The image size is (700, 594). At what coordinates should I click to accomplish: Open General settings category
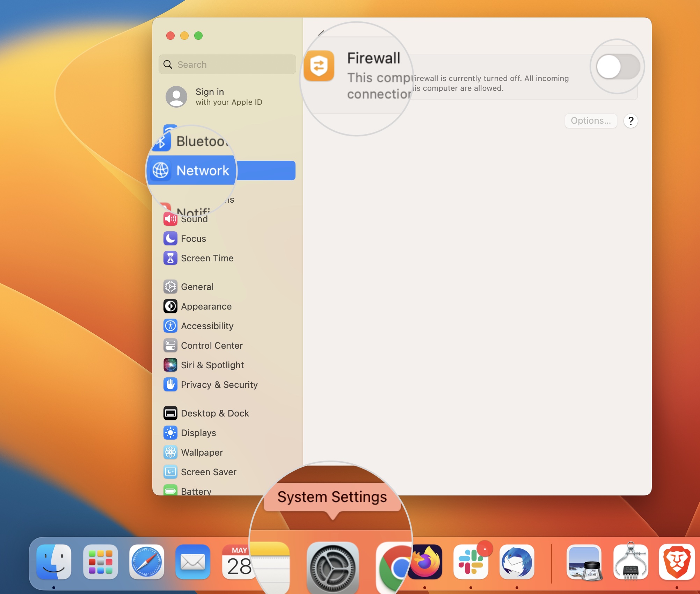(197, 287)
